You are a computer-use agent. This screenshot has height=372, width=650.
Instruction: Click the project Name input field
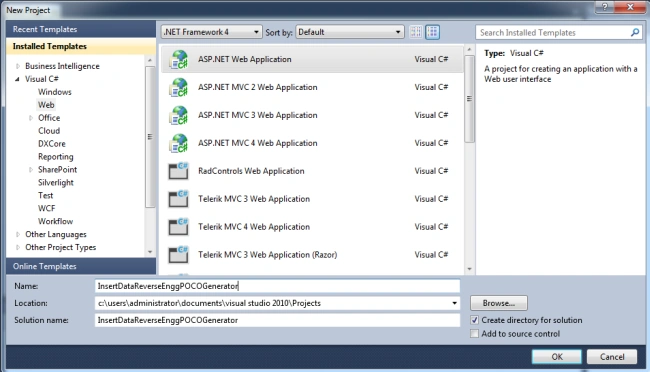(277, 286)
